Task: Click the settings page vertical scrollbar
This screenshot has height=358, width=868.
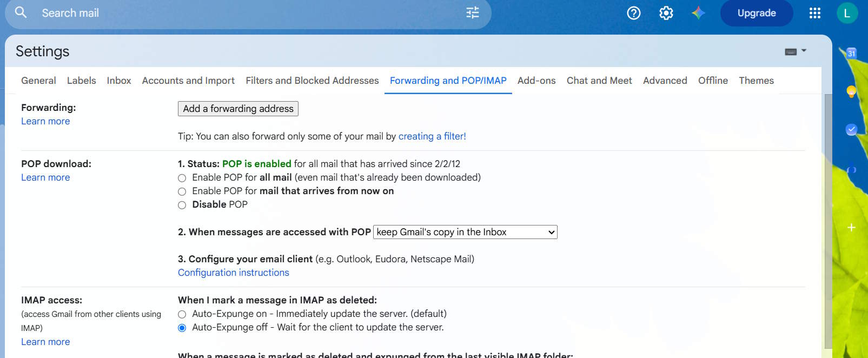Action: click(828, 222)
